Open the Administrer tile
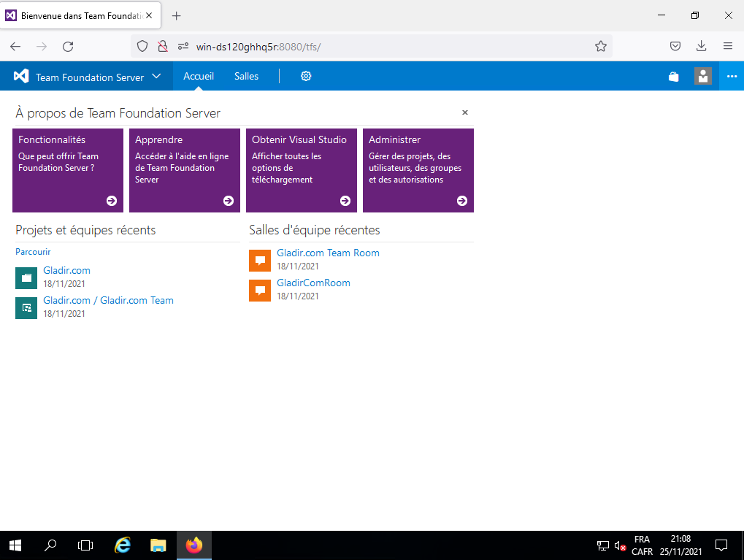744x560 pixels. point(418,170)
